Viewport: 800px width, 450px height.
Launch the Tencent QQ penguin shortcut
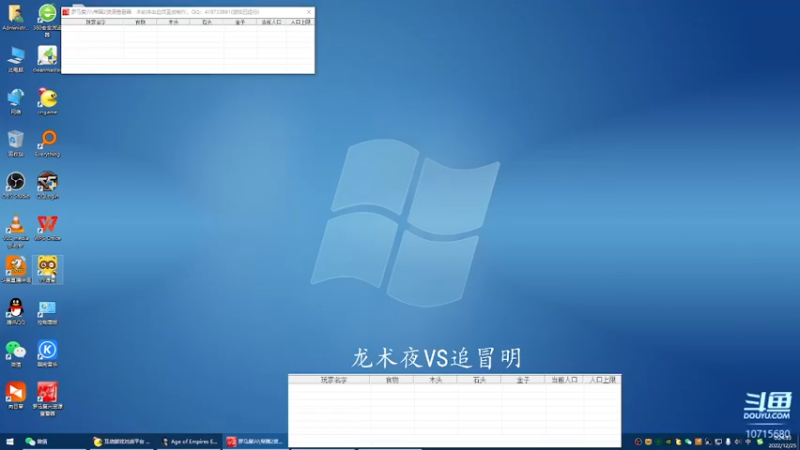tap(16, 311)
